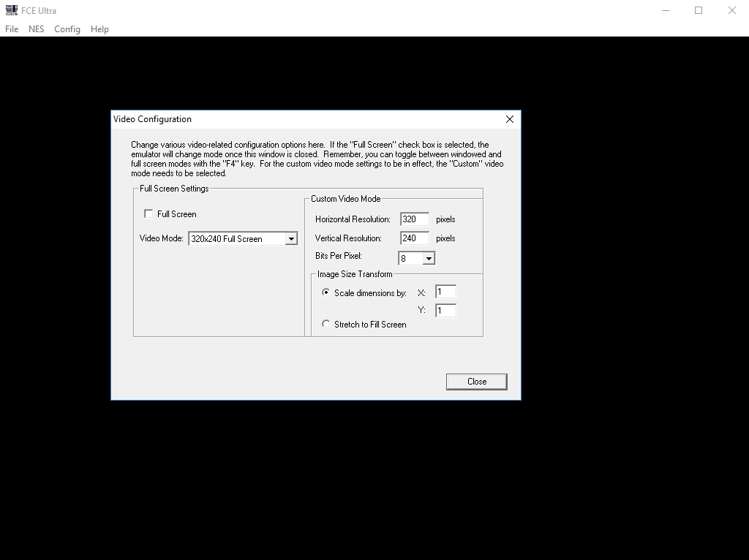Minimize the FCE Ultra window
The height and width of the screenshot is (560, 749).
click(666, 10)
